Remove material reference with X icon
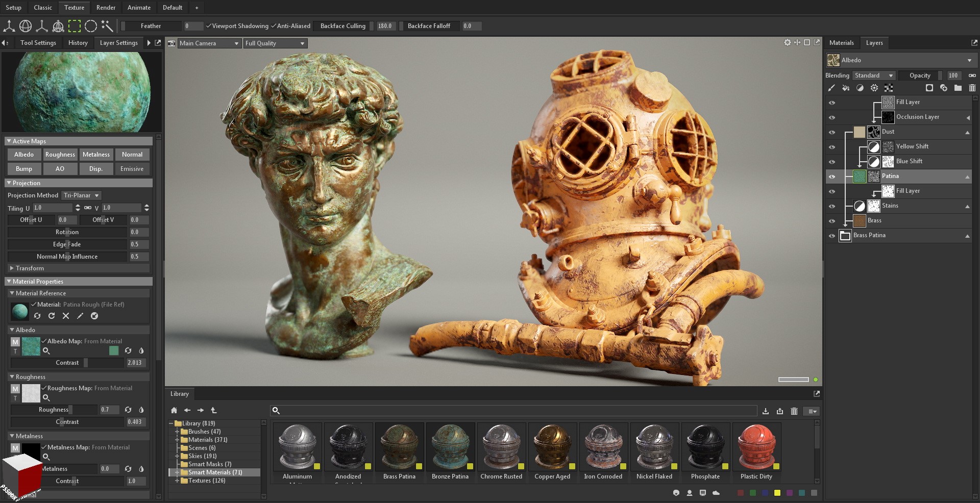980x503 pixels. [66, 316]
